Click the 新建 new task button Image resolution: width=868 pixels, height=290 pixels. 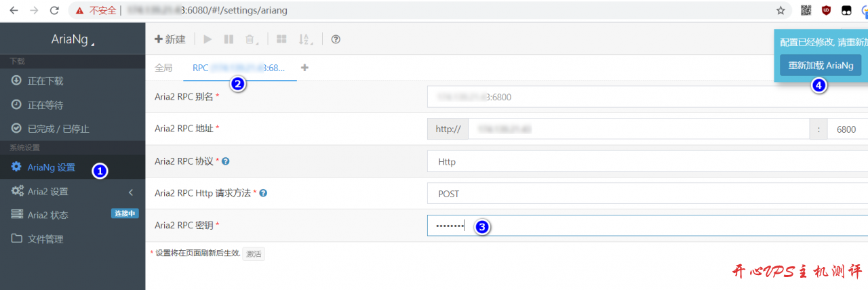[x=170, y=39]
